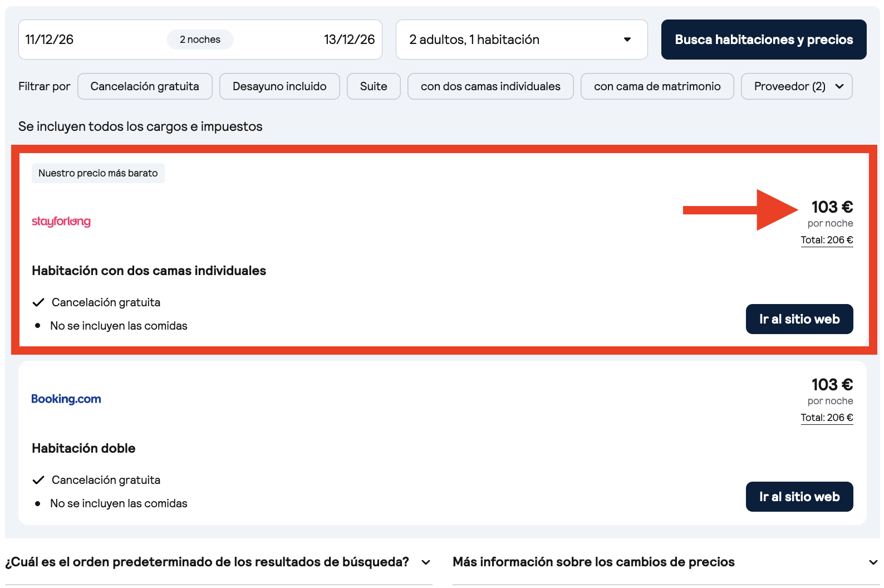The image size is (884, 588).
Task: Toggle the Desayuno incluido filter chip
Action: click(279, 86)
